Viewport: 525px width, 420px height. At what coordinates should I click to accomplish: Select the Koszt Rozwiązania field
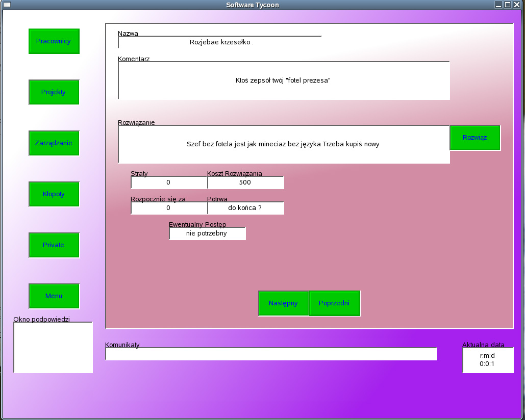245,182
